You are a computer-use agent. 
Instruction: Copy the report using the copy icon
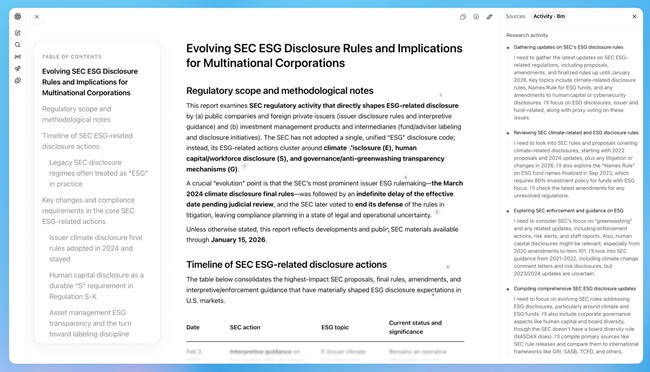click(463, 17)
